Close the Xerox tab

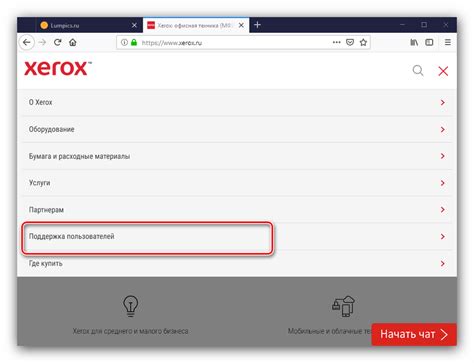[x=241, y=25]
